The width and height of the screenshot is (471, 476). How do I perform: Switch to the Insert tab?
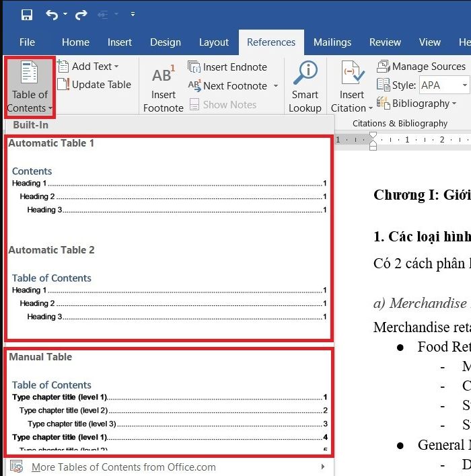(120, 42)
